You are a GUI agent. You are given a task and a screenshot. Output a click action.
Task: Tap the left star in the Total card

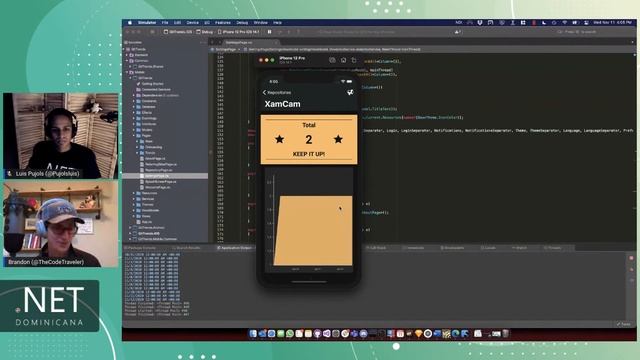tap(280, 139)
